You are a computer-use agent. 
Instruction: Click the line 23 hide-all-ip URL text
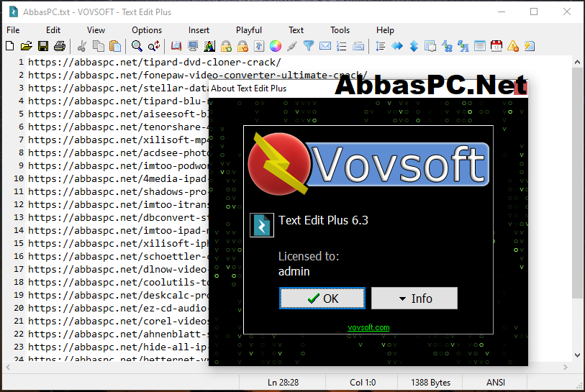click(118, 347)
